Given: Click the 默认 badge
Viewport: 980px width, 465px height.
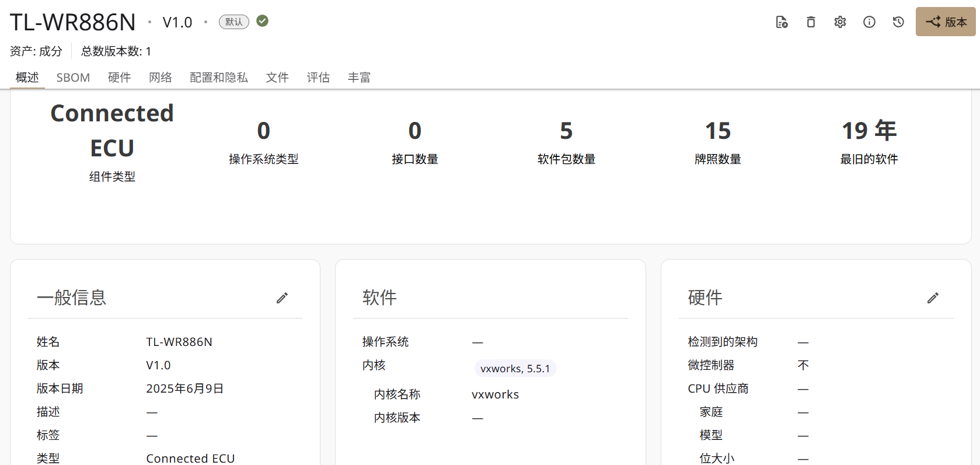Looking at the screenshot, I should (233, 22).
